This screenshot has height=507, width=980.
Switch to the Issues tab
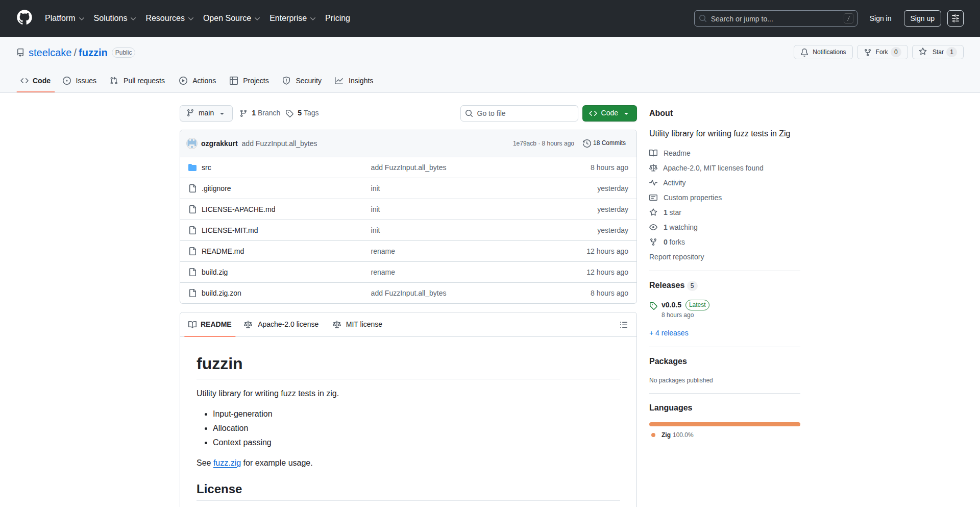(x=80, y=81)
